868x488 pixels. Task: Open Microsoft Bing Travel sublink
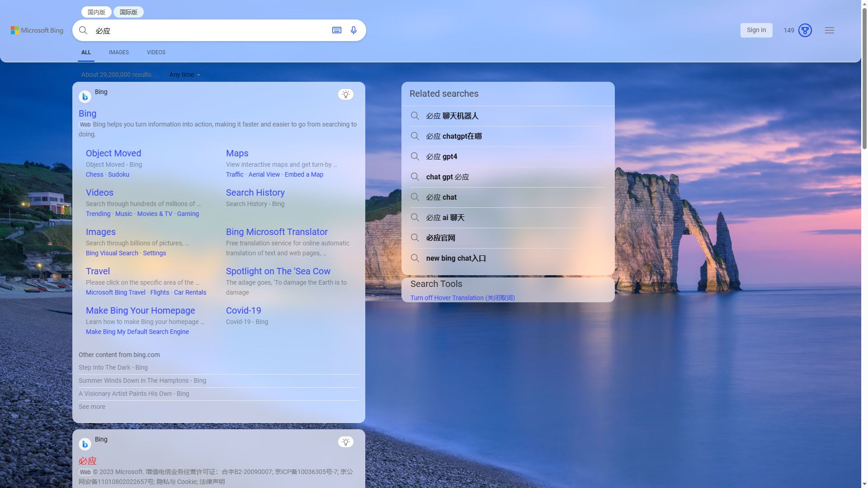[x=116, y=292]
